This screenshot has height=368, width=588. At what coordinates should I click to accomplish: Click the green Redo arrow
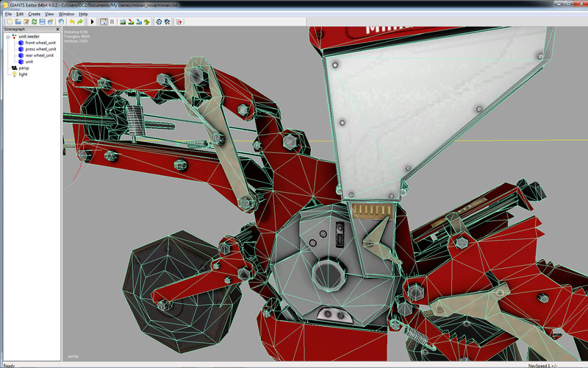point(79,22)
